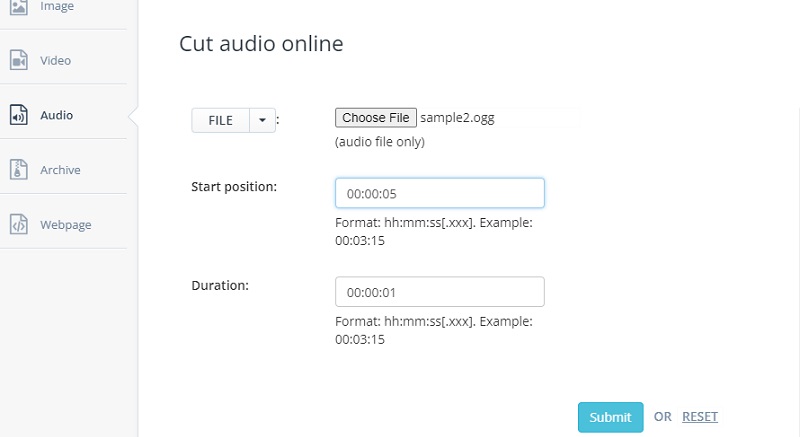The image size is (800, 437).
Task: Switch to the Archive tab label
Action: click(x=60, y=170)
